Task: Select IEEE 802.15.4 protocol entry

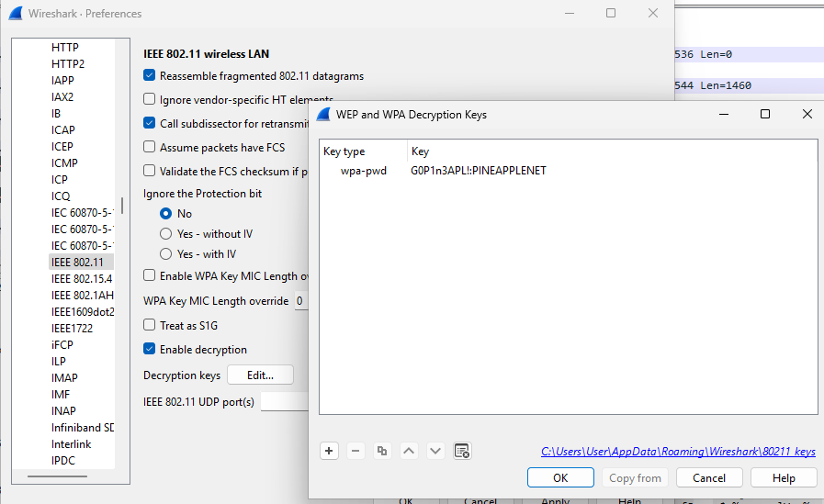Action: click(82, 279)
